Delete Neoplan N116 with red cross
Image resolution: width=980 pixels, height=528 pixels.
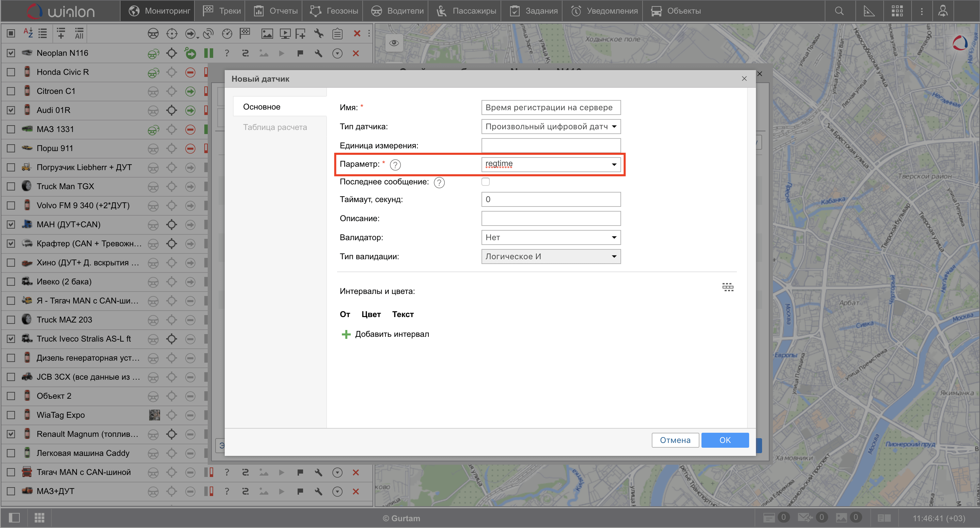pyautogui.click(x=356, y=53)
